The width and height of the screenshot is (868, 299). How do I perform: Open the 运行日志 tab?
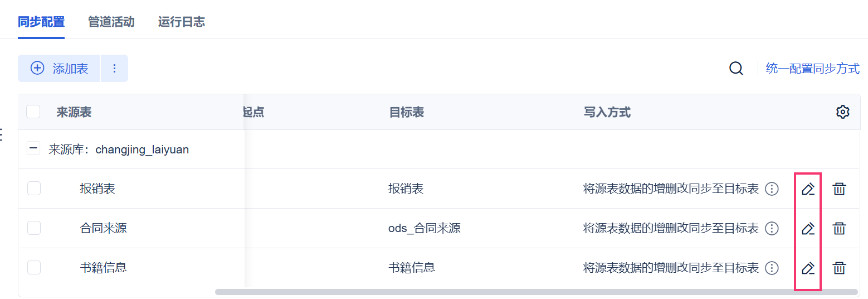[181, 22]
